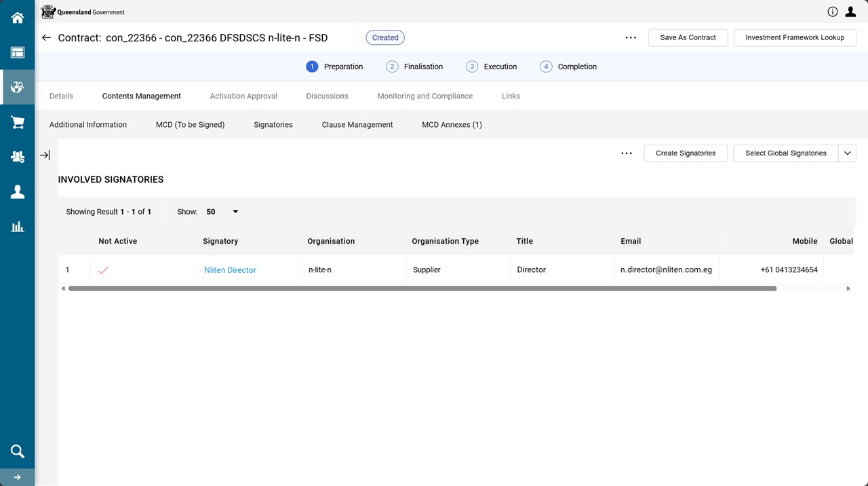The image size is (868, 486).
Task: Select the Finalisation step 2 marker
Action: (x=392, y=67)
